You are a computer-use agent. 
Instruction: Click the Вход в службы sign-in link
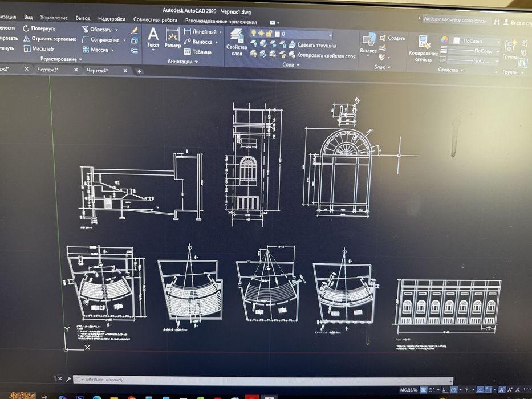[517, 22]
